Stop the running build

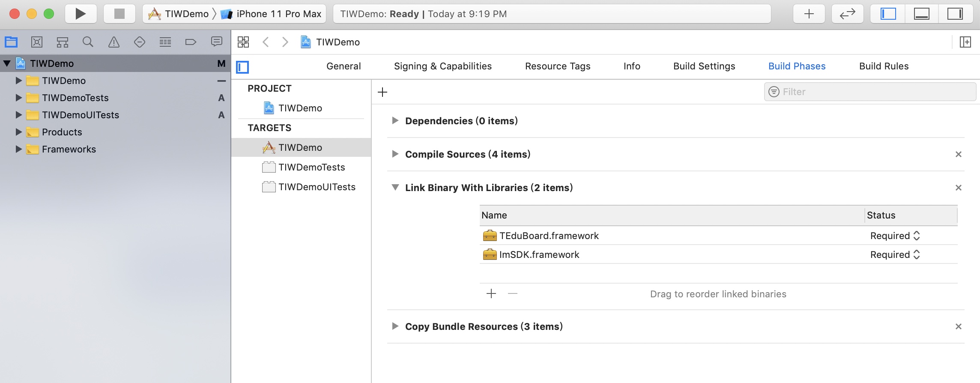click(x=120, y=14)
